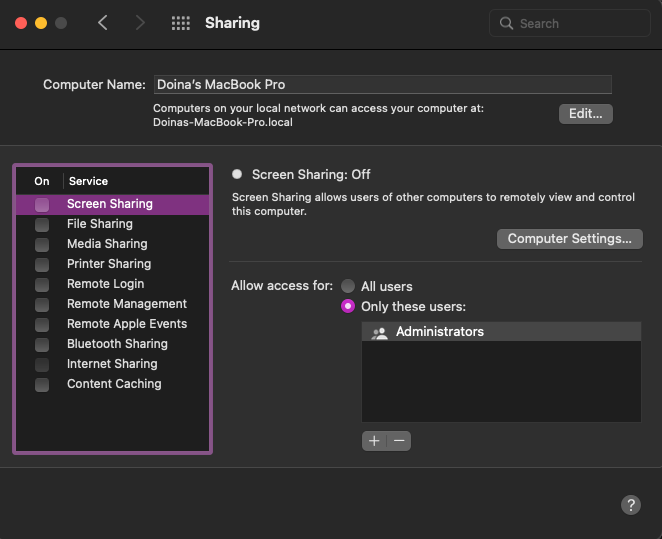Open Computer Settings... button
The width and height of the screenshot is (662, 539).
(x=569, y=239)
